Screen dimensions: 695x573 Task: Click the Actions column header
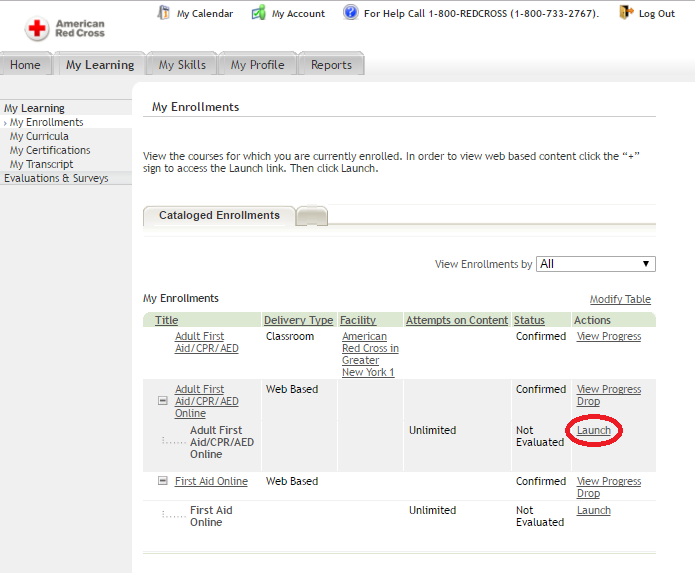click(592, 320)
